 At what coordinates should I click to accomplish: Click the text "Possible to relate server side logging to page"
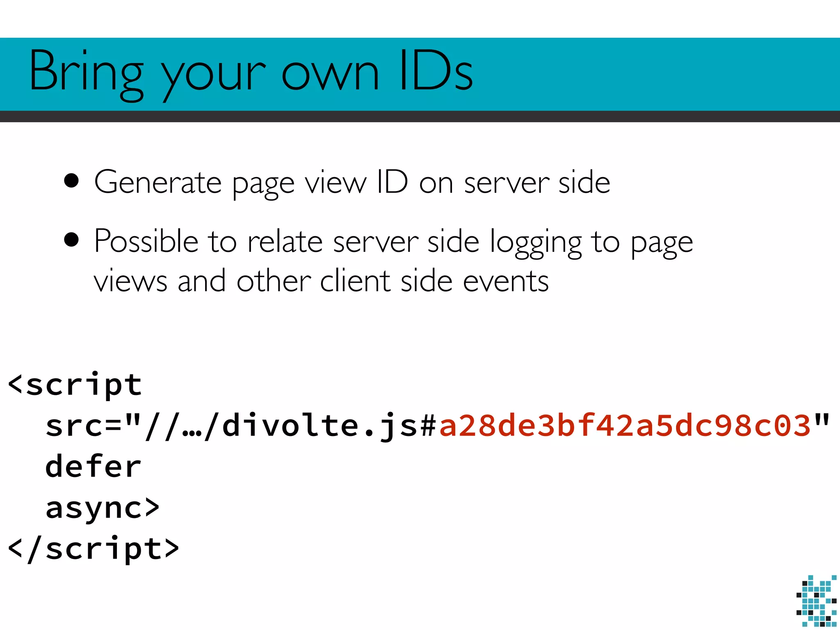click(x=394, y=242)
